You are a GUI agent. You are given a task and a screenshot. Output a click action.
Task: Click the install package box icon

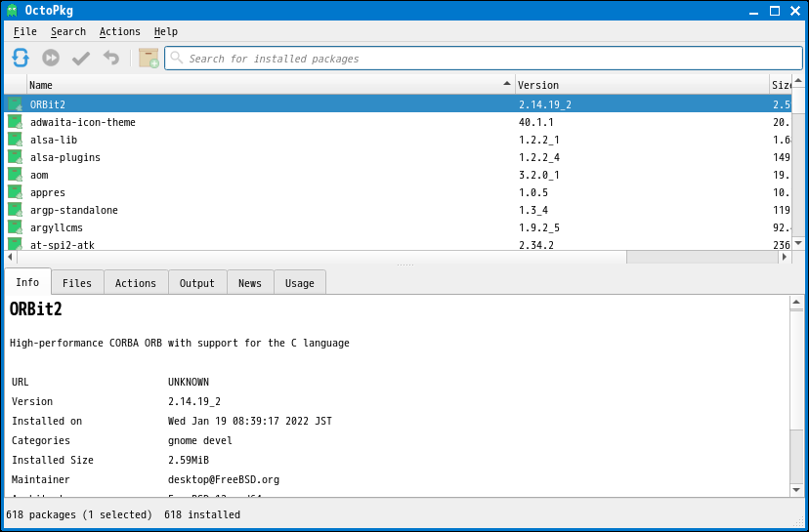click(x=149, y=58)
